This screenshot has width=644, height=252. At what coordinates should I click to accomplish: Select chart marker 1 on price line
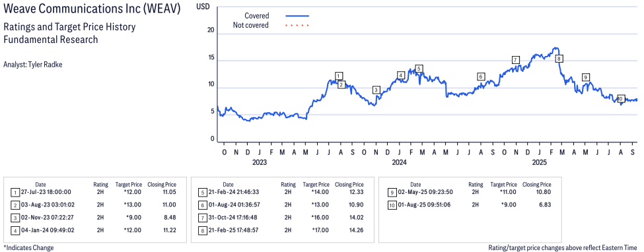pos(338,76)
